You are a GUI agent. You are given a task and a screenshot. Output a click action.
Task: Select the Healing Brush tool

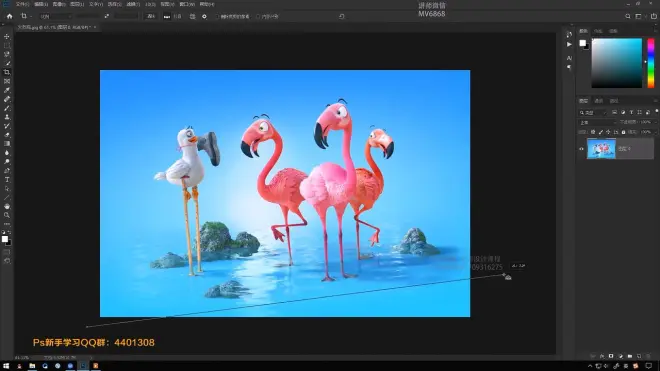pos(7,99)
